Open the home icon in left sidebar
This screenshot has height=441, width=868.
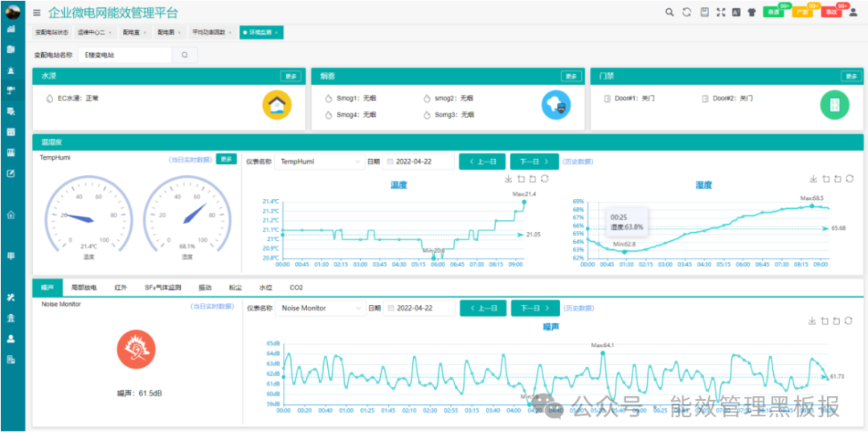point(10,214)
